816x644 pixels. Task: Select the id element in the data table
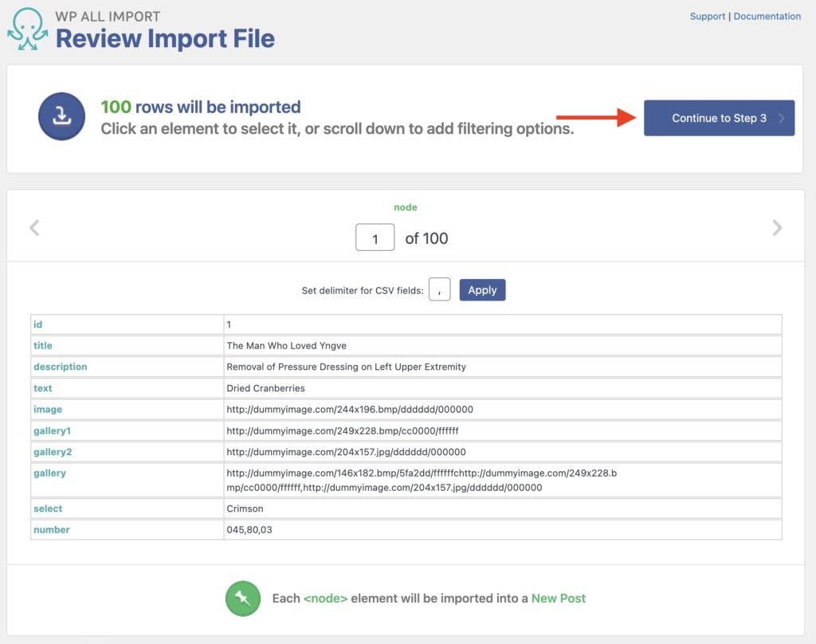pyautogui.click(x=38, y=324)
